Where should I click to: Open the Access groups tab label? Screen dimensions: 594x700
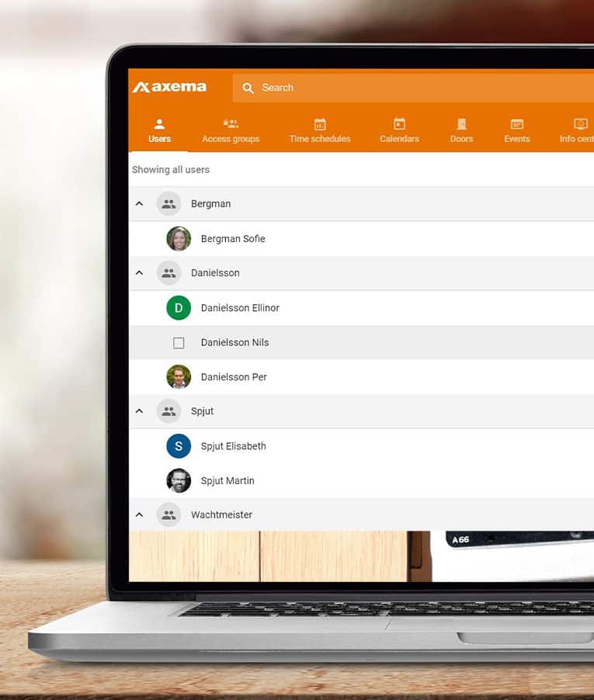coord(231,139)
